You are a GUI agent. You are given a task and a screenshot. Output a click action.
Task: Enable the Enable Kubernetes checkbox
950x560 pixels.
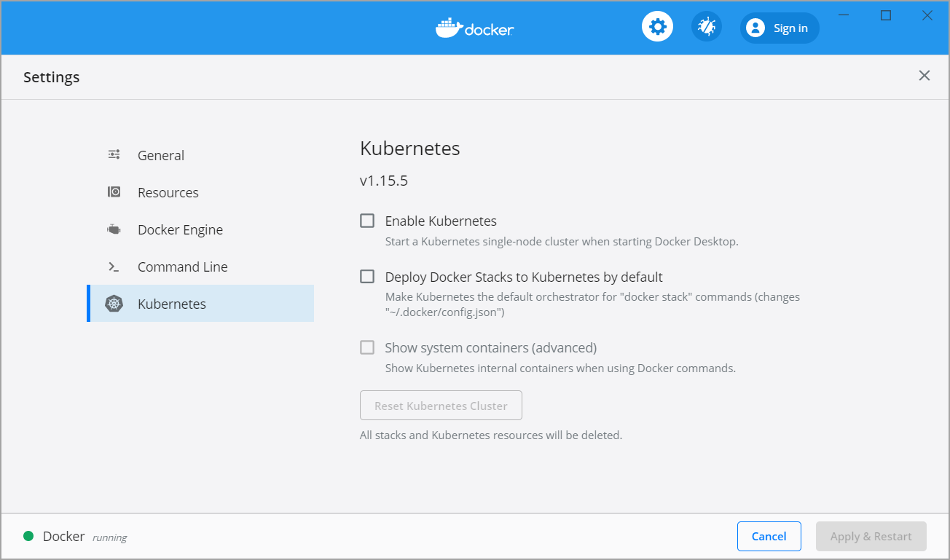coord(366,220)
